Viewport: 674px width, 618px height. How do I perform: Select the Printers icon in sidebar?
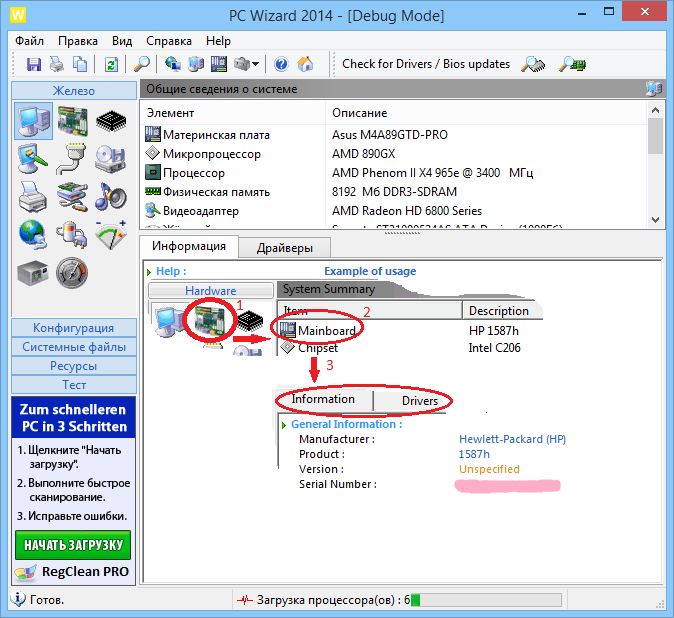(x=33, y=197)
